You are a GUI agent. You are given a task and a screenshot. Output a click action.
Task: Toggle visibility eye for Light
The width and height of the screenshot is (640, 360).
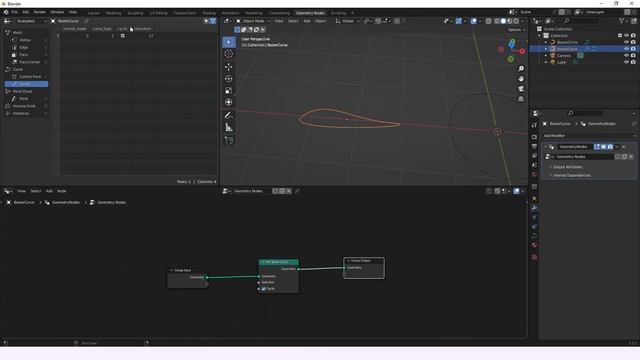626,62
